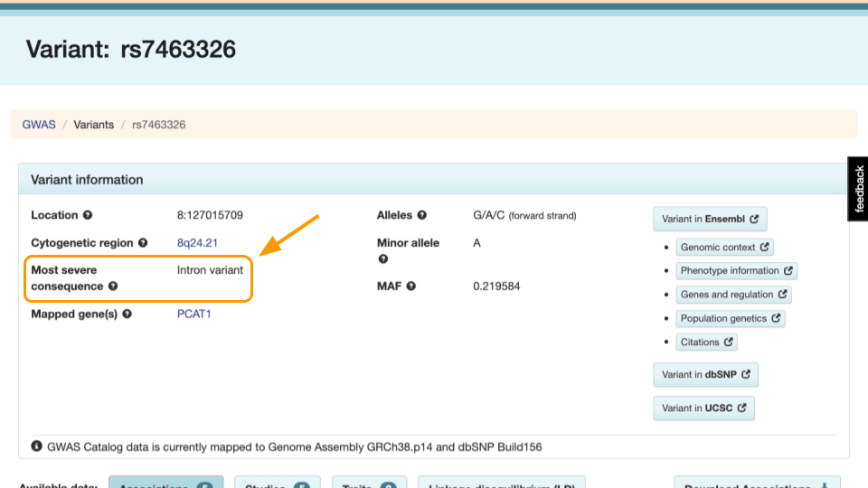Open Genomic context external link
Viewport: 868px width, 488px height.
(724, 248)
